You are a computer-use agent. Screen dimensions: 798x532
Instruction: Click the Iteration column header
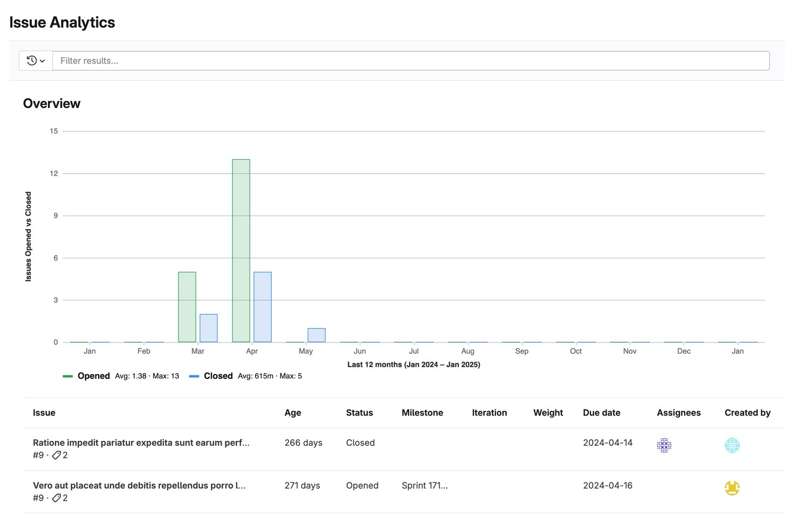click(490, 413)
